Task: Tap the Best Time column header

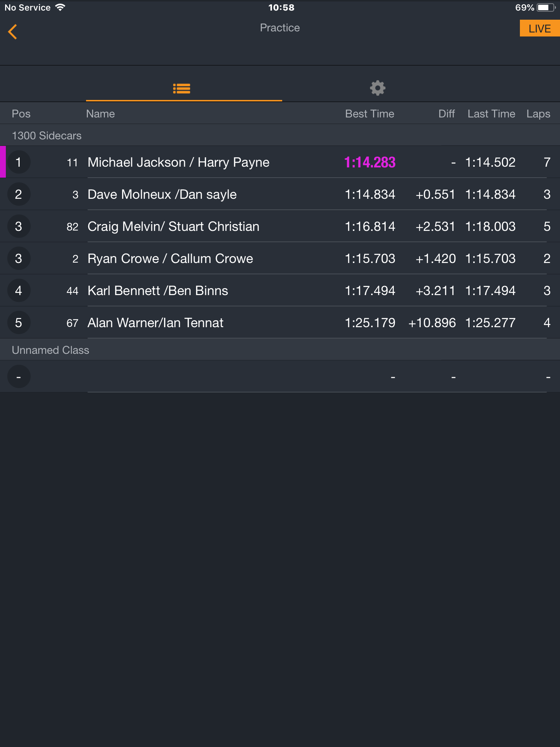Action: click(x=370, y=114)
